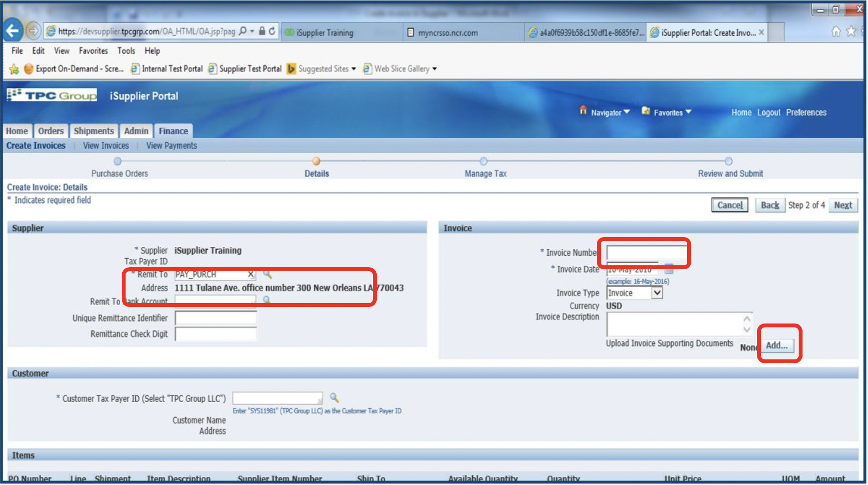Open Preferences link

(806, 113)
